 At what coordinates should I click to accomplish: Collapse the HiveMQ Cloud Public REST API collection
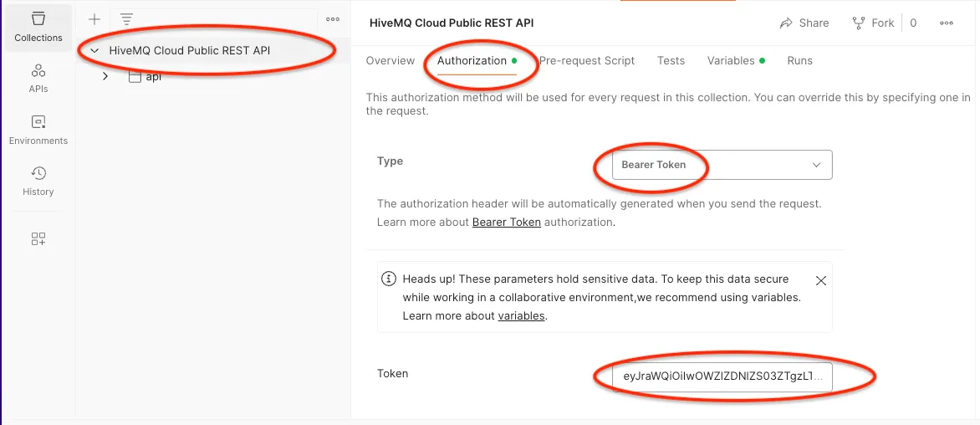(x=95, y=51)
